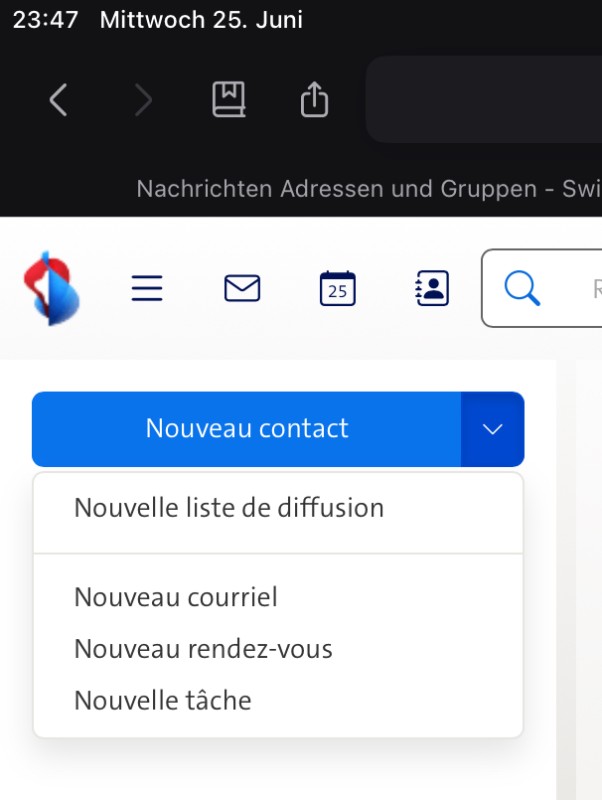Select Nouvelle liste de diffusion
Screen dimensions: 602x800
click(229, 508)
